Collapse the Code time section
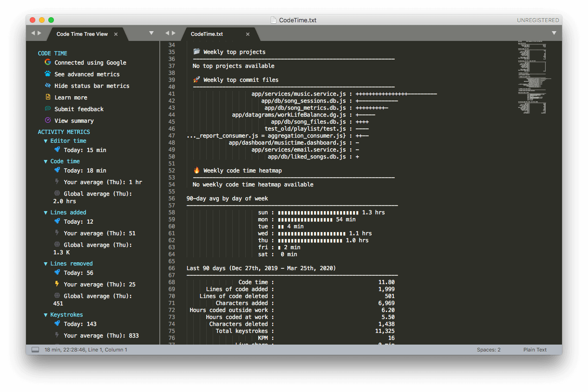Viewport: 588px width, 392px height. [x=46, y=161]
